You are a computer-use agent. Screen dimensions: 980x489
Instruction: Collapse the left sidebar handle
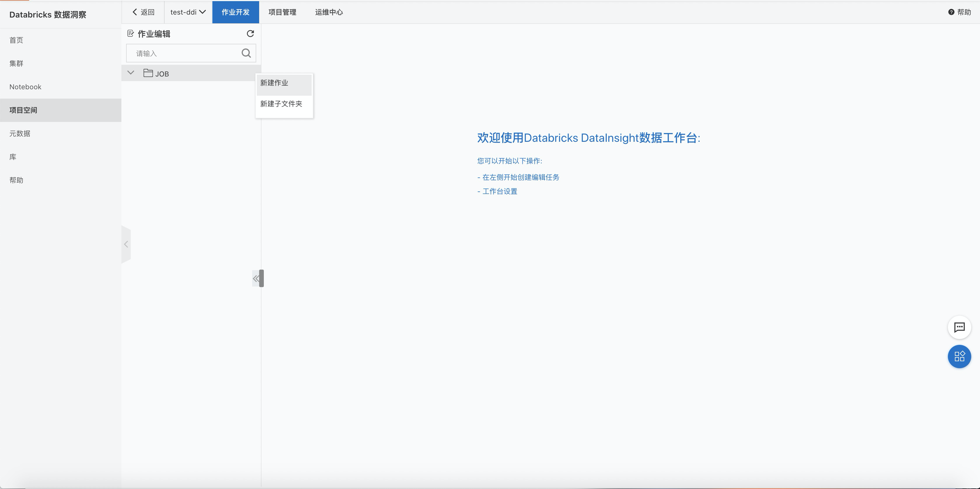click(126, 244)
